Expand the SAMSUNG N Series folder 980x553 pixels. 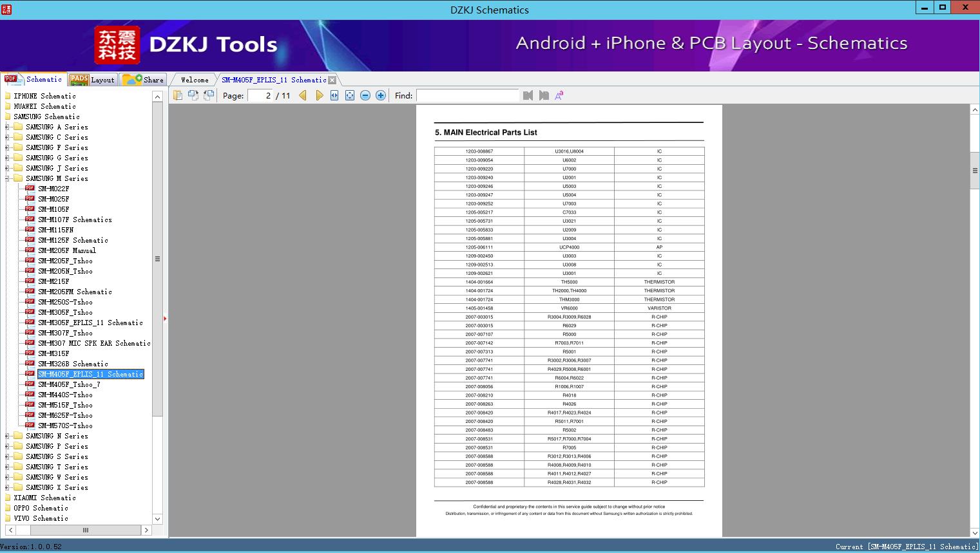(7, 436)
